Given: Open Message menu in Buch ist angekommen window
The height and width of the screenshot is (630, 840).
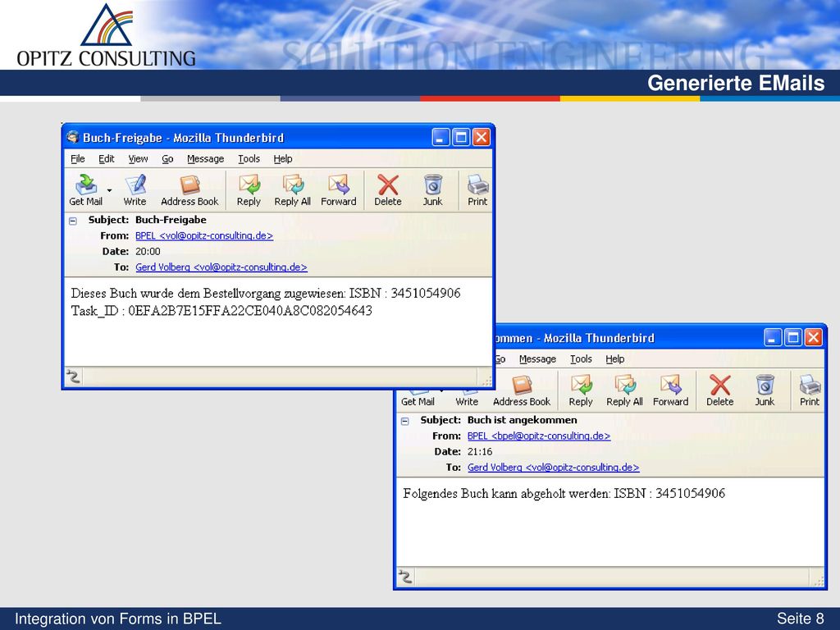Looking at the screenshot, I should pyautogui.click(x=538, y=359).
